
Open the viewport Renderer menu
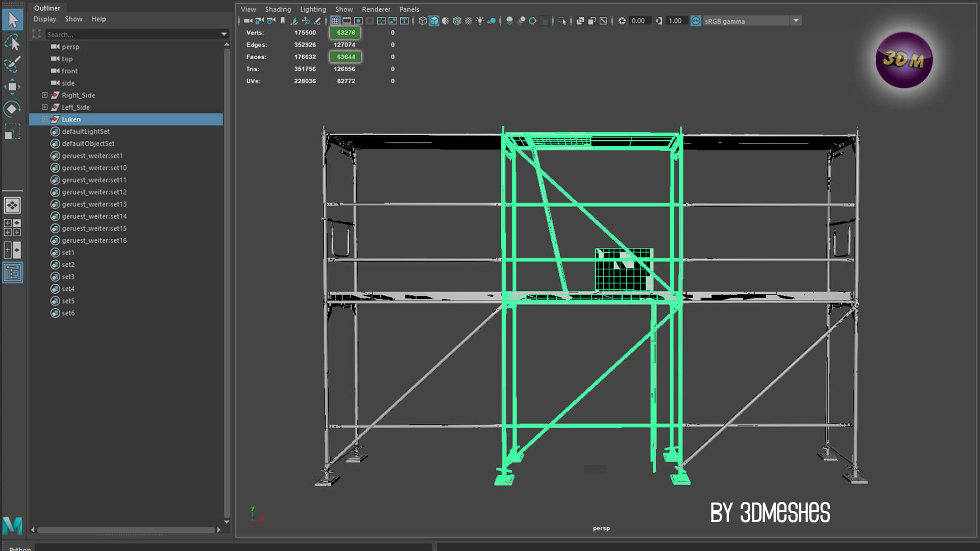tap(376, 9)
